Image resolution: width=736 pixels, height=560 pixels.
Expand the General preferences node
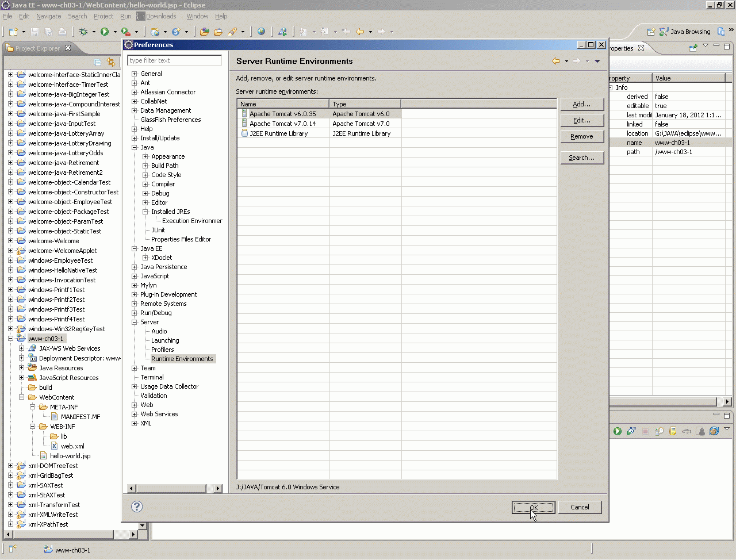[x=135, y=74]
